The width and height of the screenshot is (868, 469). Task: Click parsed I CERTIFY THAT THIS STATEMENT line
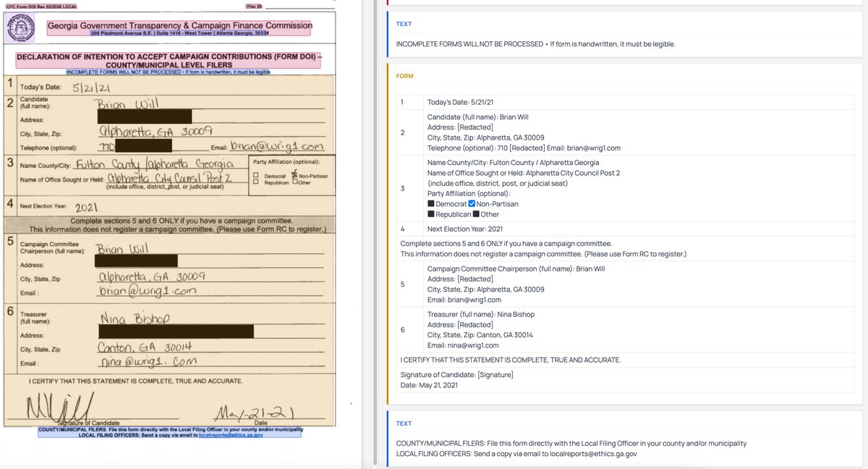coord(511,360)
